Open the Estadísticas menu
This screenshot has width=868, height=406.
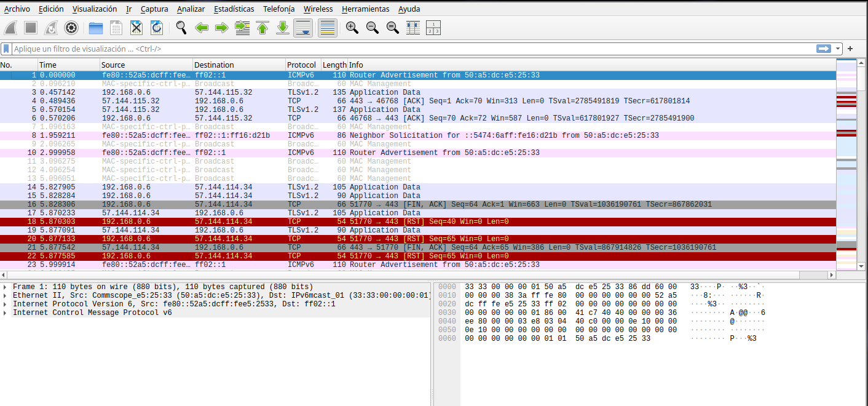pyautogui.click(x=234, y=9)
